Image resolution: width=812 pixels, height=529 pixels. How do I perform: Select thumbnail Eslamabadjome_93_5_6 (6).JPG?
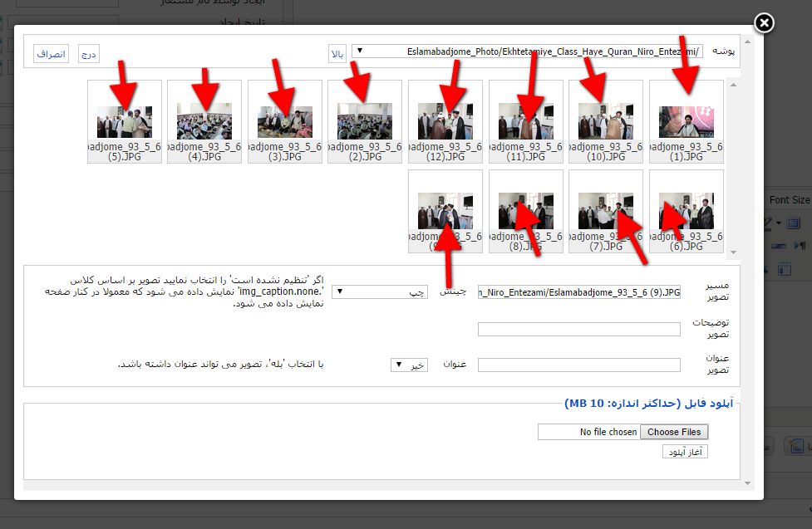pos(687,211)
